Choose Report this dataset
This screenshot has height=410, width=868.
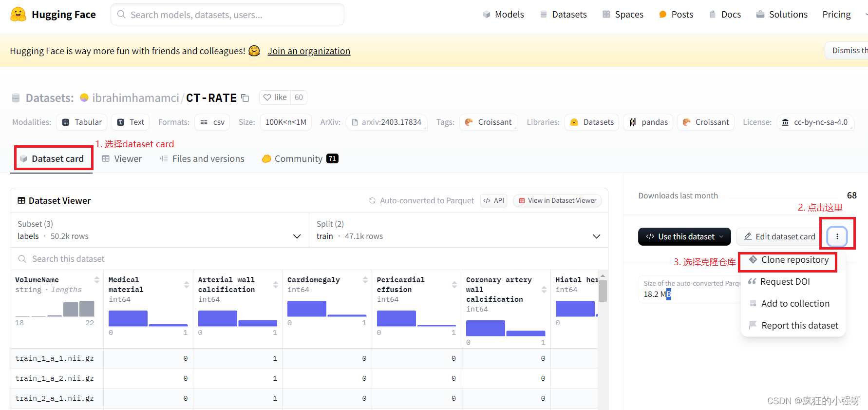[793, 326]
